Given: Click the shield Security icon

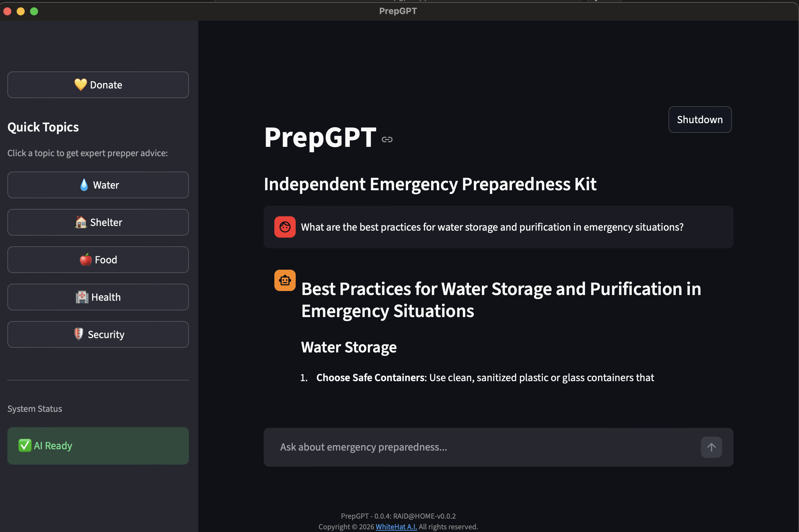Looking at the screenshot, I should pyautogui.click(x=78, y=334).
